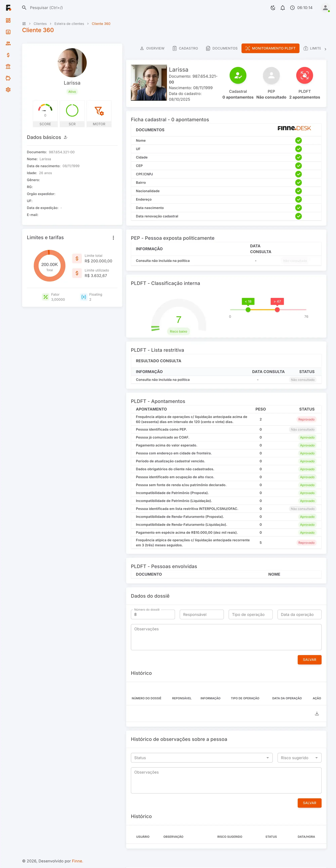Click the green Cadastral status circle
The width and height of the screenshot is (336, 868).
point(238,75)
